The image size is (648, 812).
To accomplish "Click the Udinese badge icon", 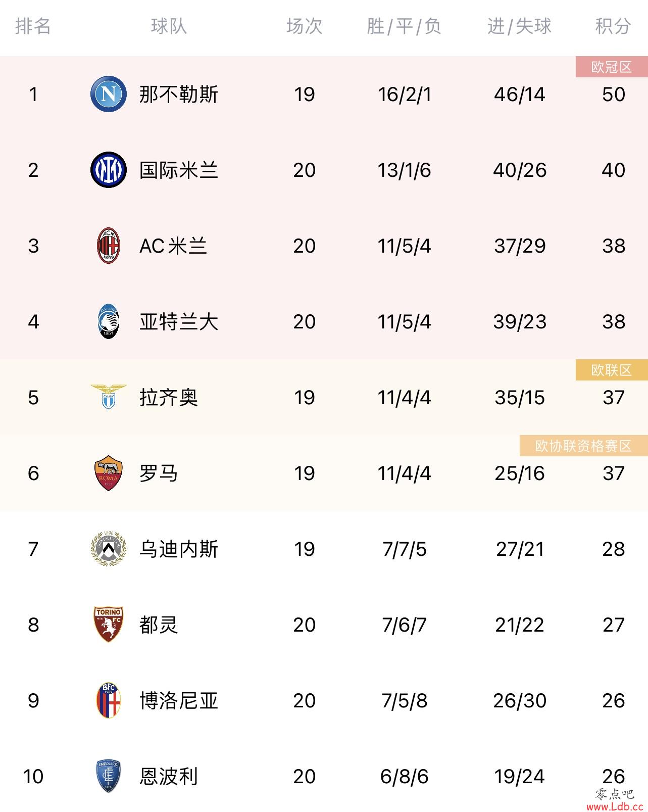I will (109, 549).
